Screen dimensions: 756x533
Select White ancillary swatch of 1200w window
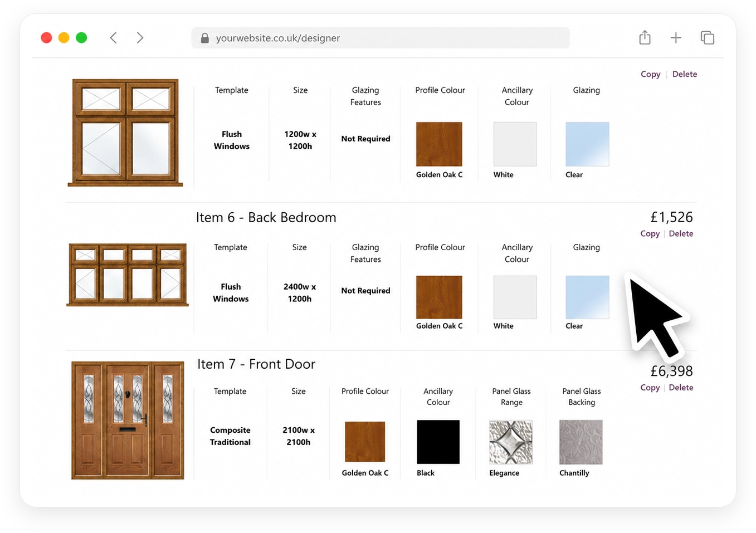(x=515, y=144)
